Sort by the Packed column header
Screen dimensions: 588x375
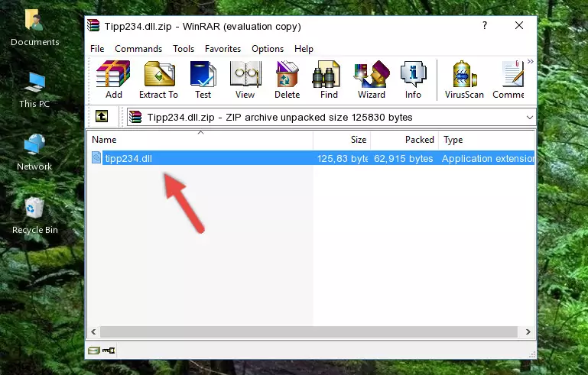click(x=404, y=140)
